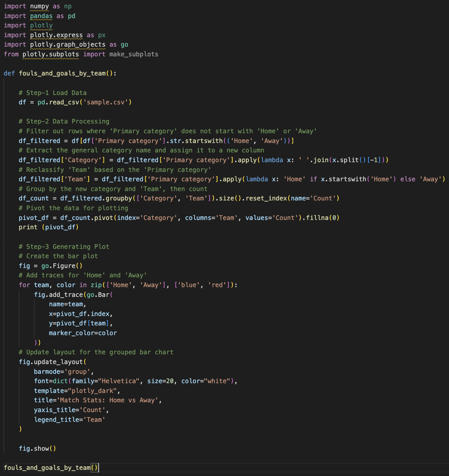Click the word 'make_subplots'
449x476 pixels.
coord(134,54)
